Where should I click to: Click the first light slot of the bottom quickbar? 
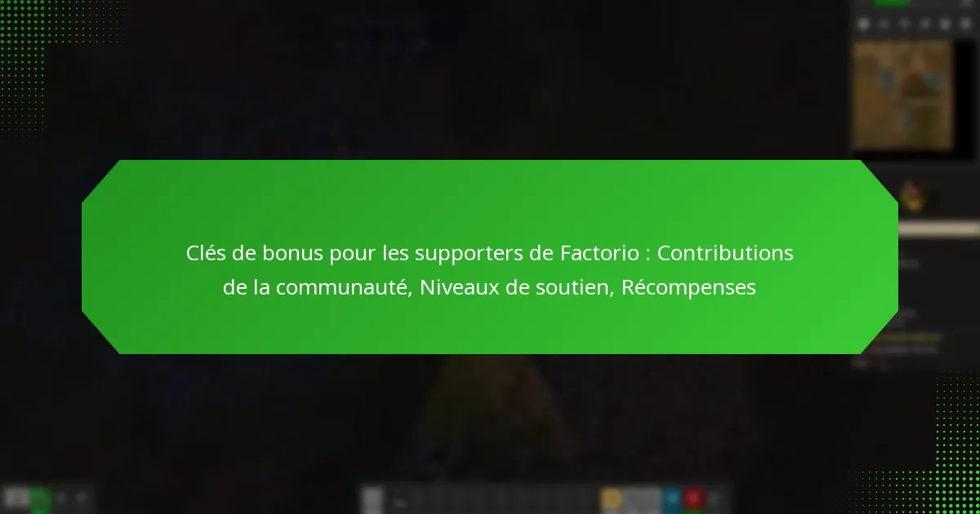click(x=372, y=498)
